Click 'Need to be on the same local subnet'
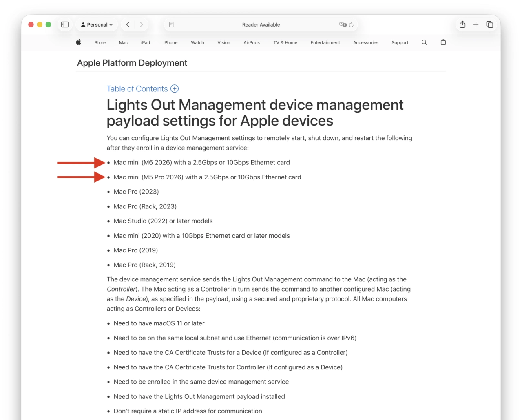522x420 pixels. (x=235, y=338)
